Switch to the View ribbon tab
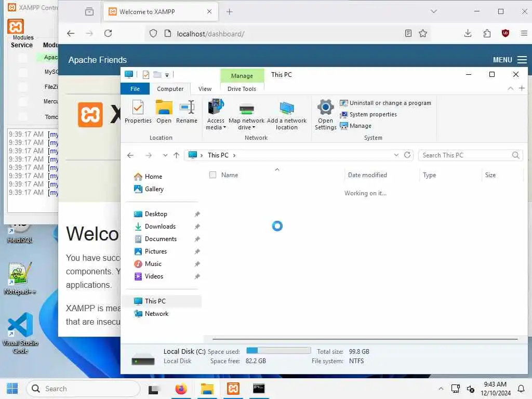Image resolution: width=532 pixels, height=399 pixels. [205, 88]
